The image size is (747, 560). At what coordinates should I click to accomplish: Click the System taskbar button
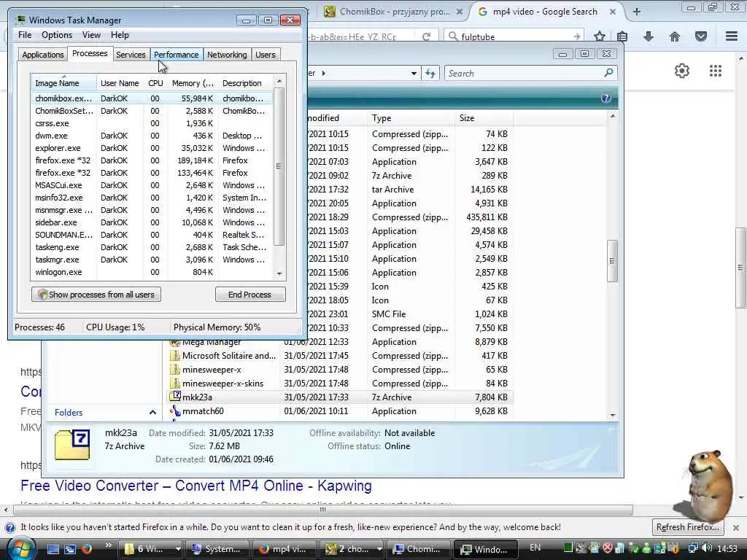coord(217,549)
